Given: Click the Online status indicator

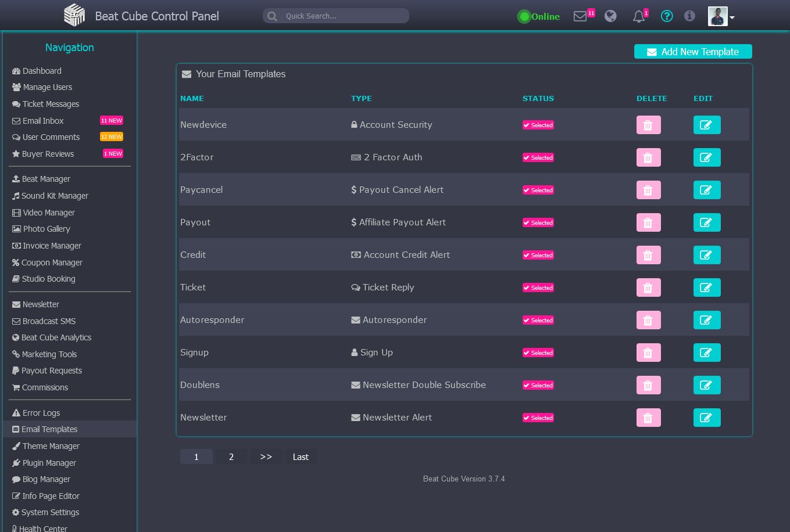Looking at the screenshot, I should (x=538, y=16).
